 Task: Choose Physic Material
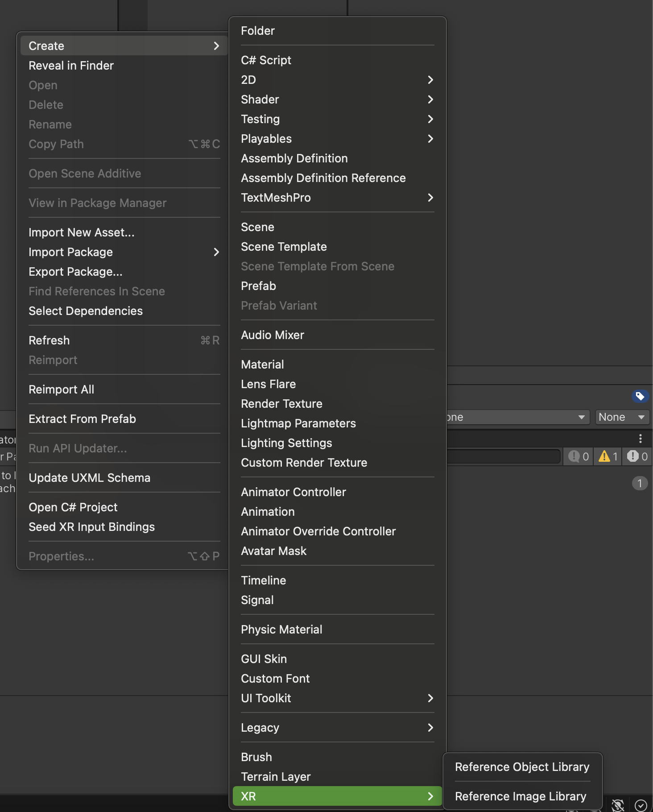pyautogui.click(x=337, y=630)
